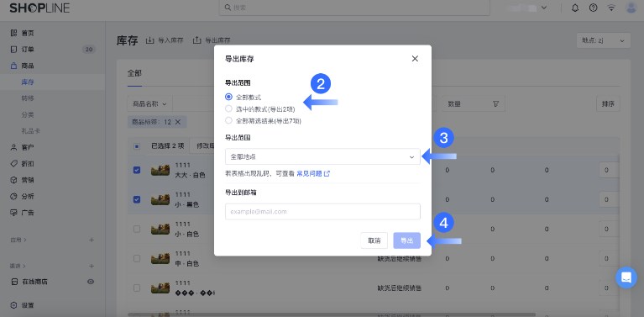The image size is (644, 317).
Task: Click the quantity input in 小 · 黑色 row
Action: point(609,199)
